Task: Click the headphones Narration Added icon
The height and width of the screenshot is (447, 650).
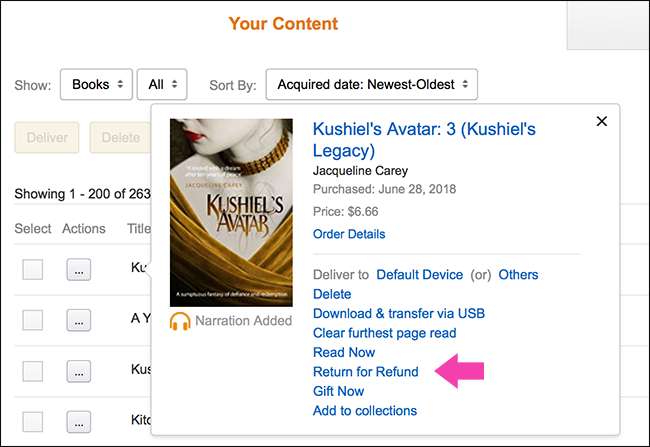Action: 180,321
